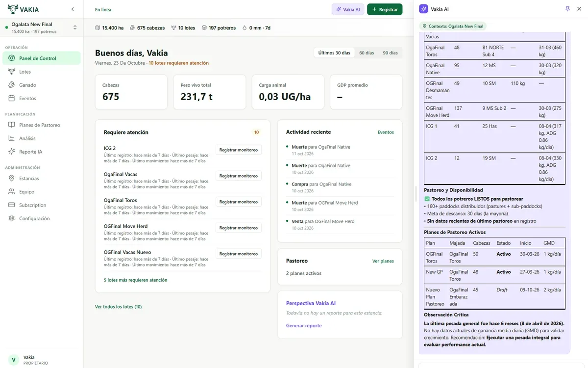Image resolution: width=588 pixels, height=368 pixels.
Task: Open the Vakia AI assistant button
Action: point(348,9)
